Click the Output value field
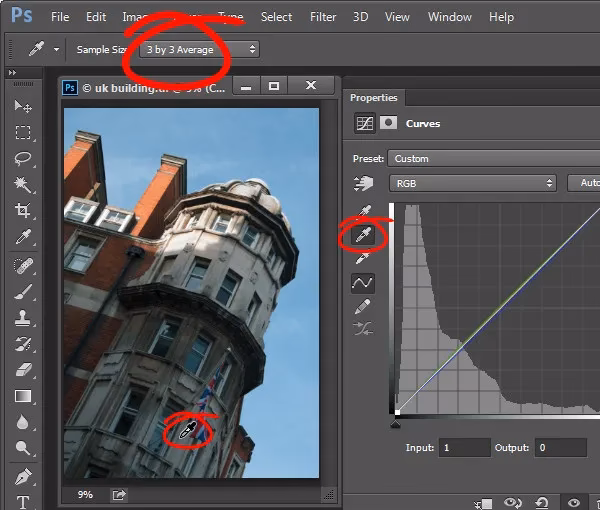The width and height of the screenshot is (600, 510). click(560, 448)
